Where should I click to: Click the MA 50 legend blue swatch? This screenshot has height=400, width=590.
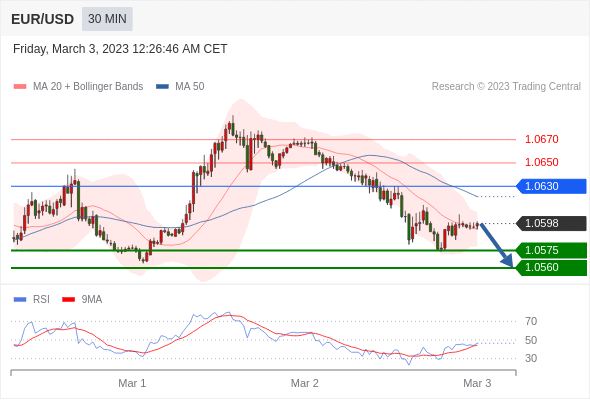click(x=162, y=87)
